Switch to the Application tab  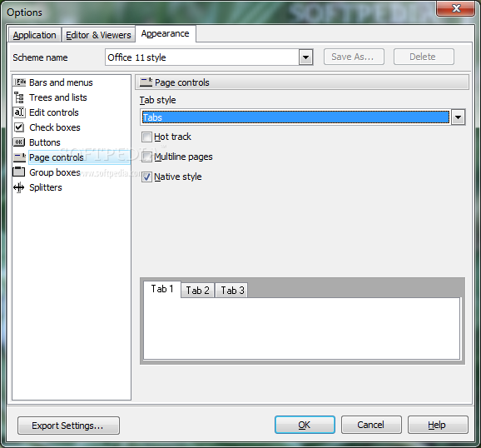click(34, 35)
